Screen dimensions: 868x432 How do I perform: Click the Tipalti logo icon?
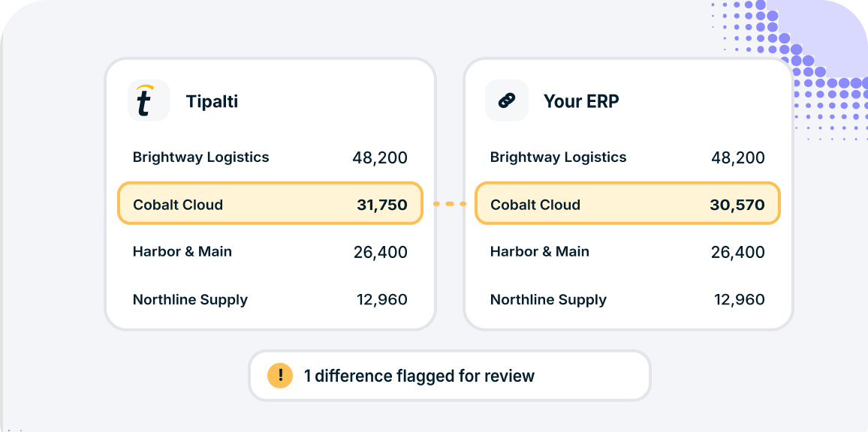pos(149,100)
